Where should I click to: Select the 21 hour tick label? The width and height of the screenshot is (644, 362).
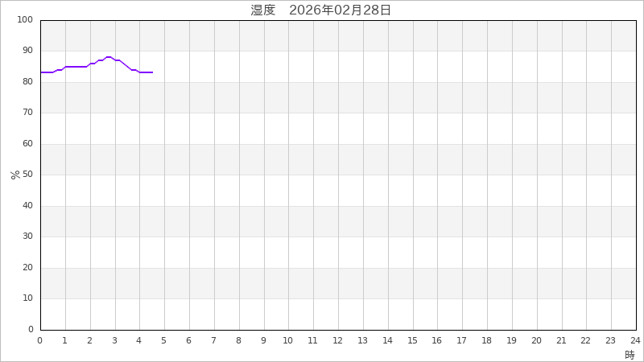(x=560, y=340)
